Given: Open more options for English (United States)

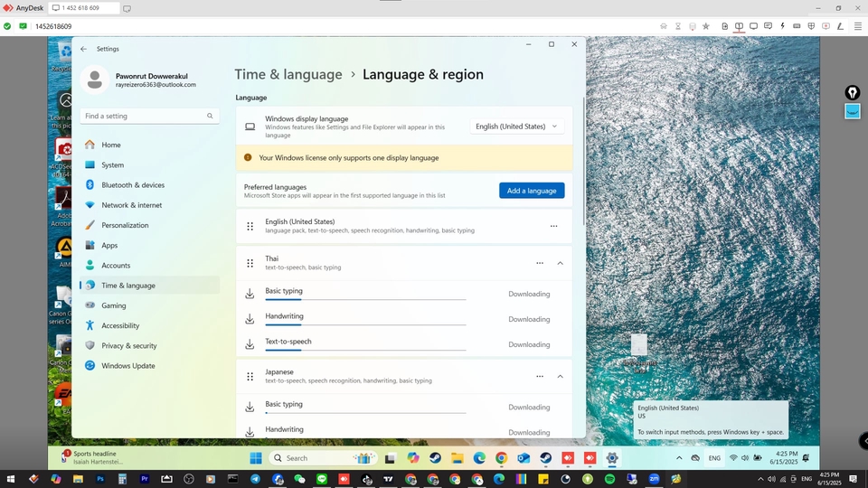Looking at the screenshot, I should coord(553,226).
